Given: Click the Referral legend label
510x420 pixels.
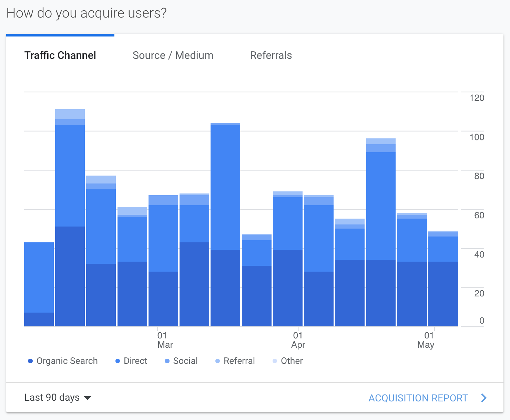Looking at the screenshot, I should [x=239, y=361].
